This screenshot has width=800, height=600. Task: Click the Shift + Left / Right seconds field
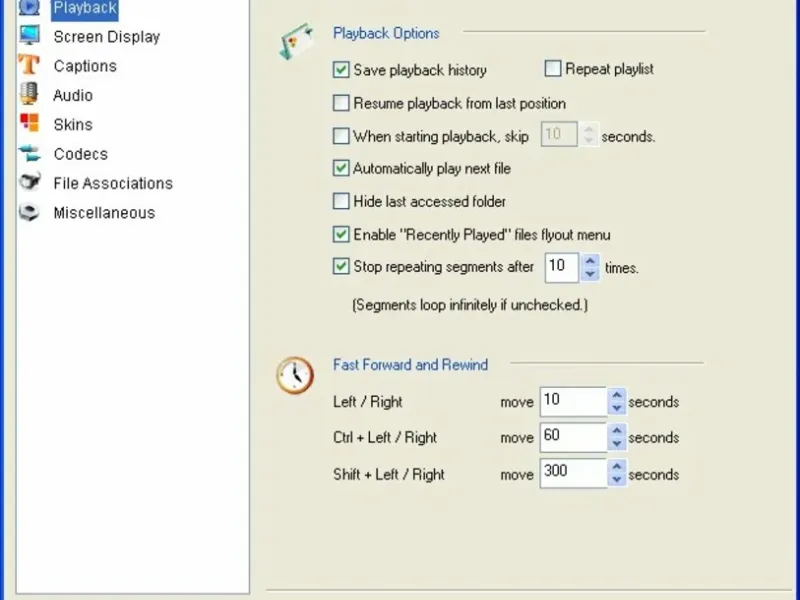click(573, 473)
